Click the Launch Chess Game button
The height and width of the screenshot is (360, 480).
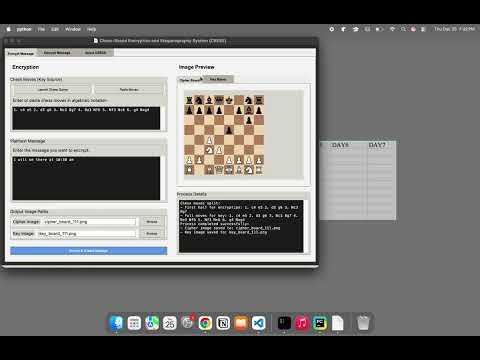pyautogui.click(x=53, y=90)
